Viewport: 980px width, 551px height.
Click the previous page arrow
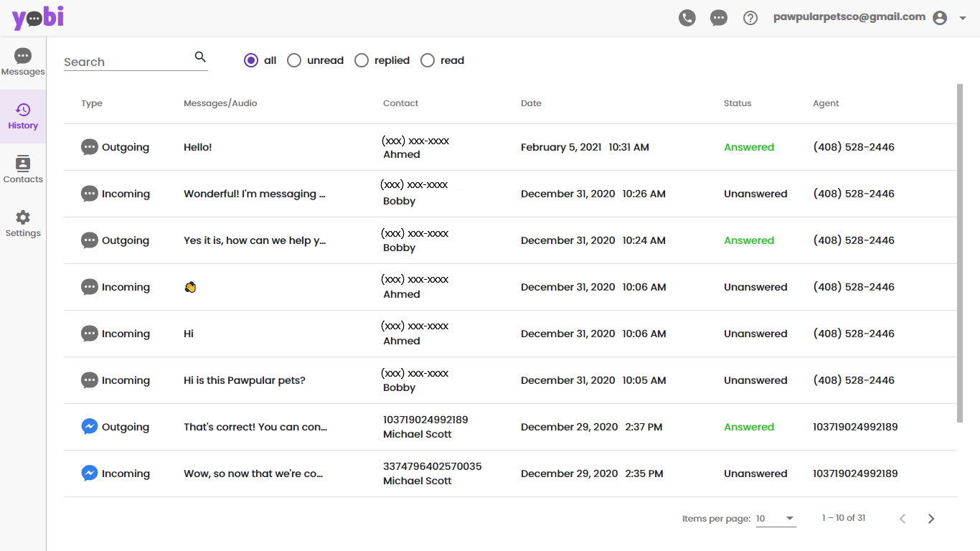(903, 519)
